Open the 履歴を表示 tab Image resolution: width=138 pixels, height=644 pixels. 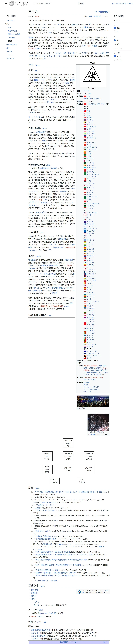(x=98, y=17)
